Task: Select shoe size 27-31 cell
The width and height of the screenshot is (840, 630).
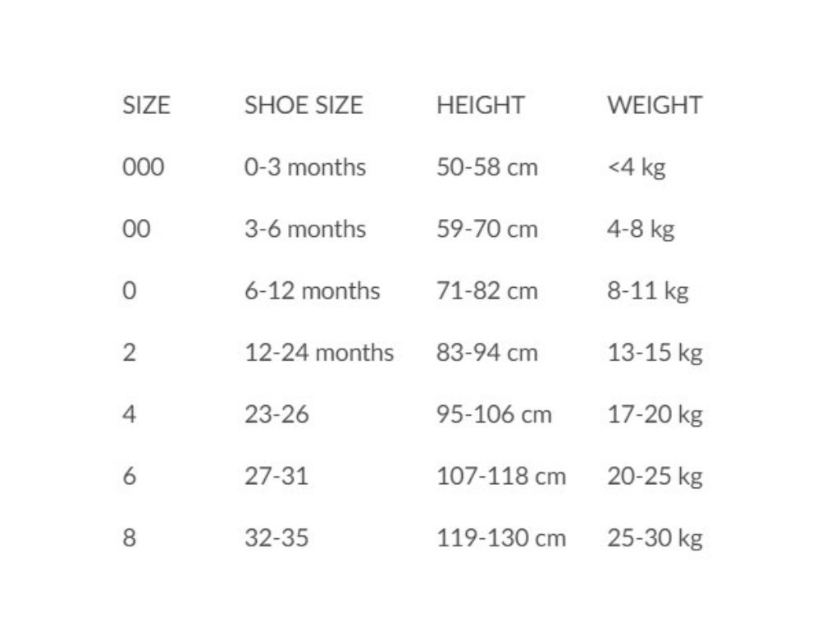Action: pyautogui.click(x=276, y=477)
